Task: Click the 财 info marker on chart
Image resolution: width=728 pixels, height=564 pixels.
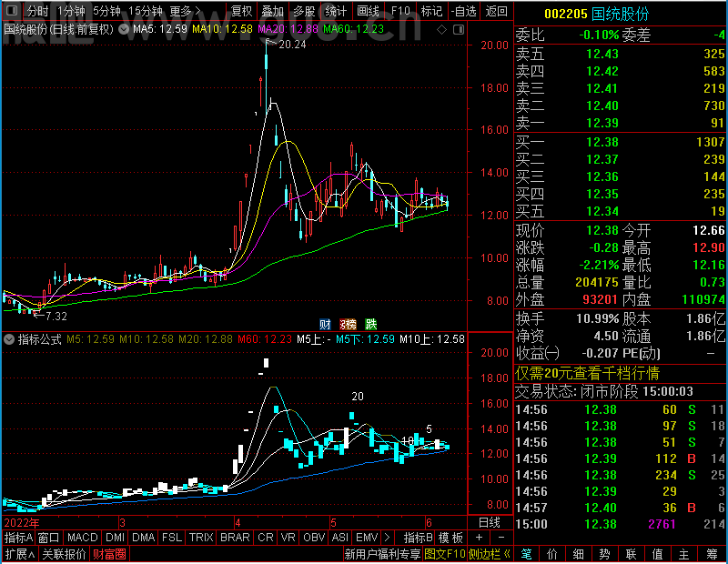Action: [x=325, y=324]
